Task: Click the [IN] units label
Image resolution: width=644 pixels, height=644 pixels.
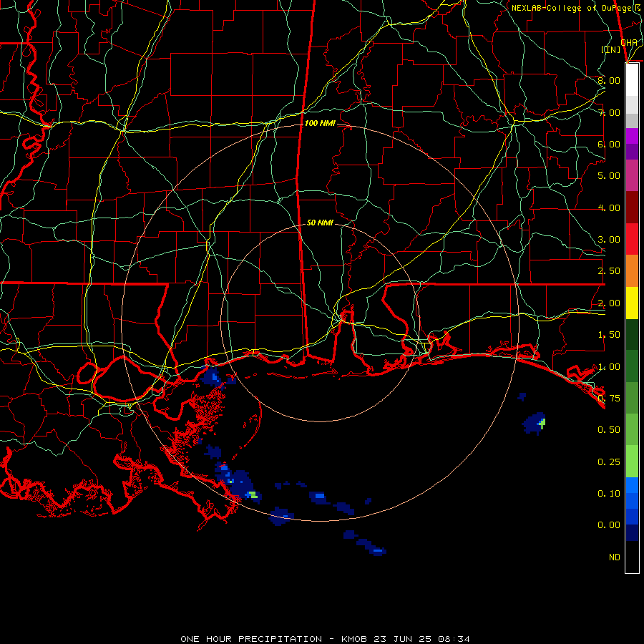Action: (x=611, y=49)
